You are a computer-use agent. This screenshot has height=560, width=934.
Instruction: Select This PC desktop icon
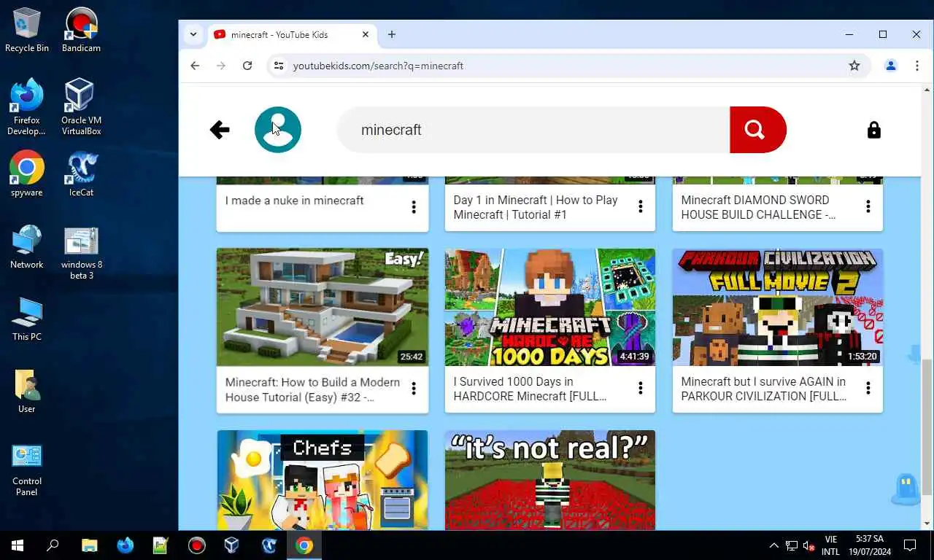click(x=27, y=319)
